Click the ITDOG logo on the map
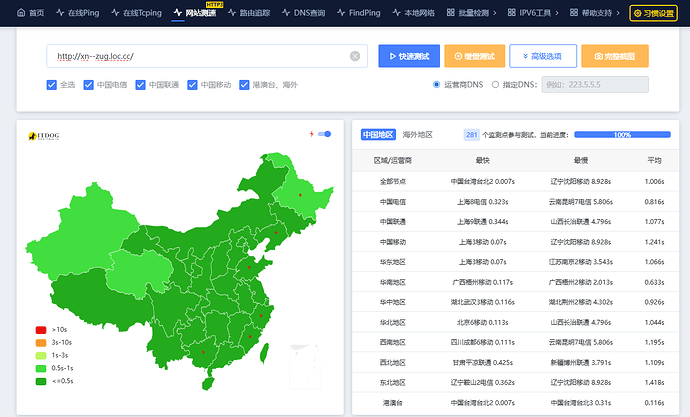The image size is (690, 417). pyautogui.click(x=44, y=136)
